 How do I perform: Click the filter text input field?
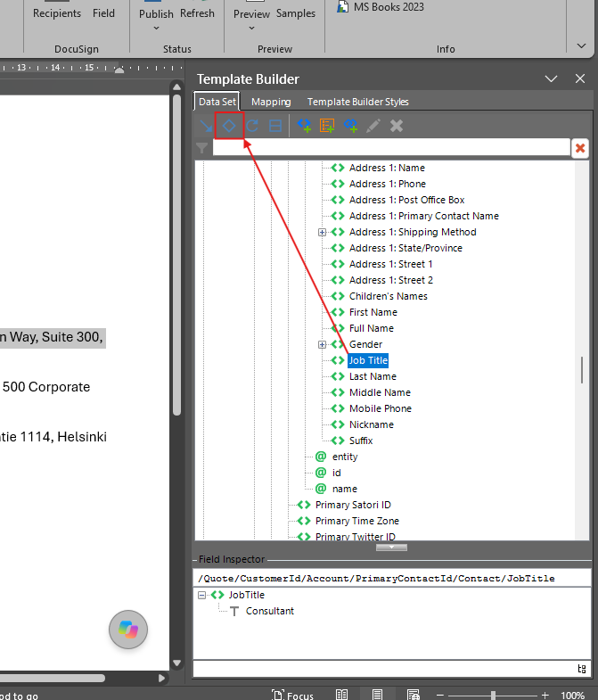[391, 147]
